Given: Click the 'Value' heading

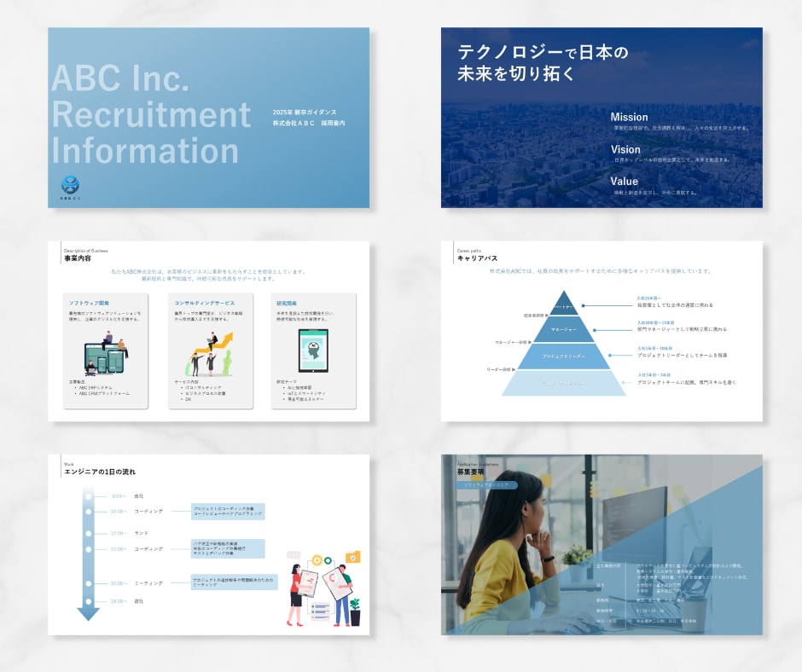Looking at the screenshot, I should (x=624, y=182).
